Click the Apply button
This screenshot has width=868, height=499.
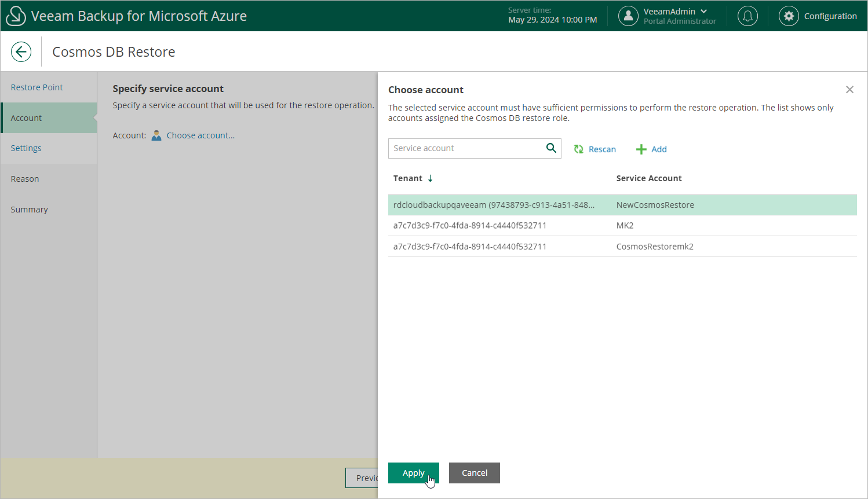tap(414, 473)
